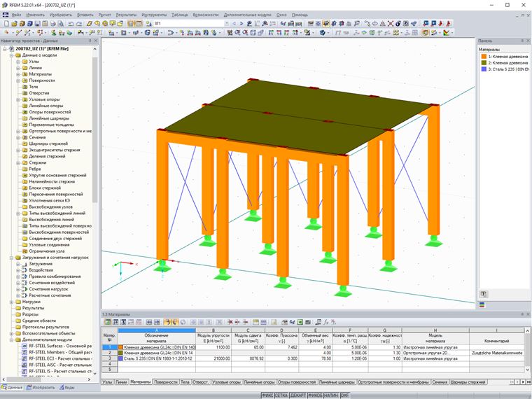Toggle the second table display toolbar button
Image resolution: width=532 pixels, height=399 pixels.
[139, 23]
